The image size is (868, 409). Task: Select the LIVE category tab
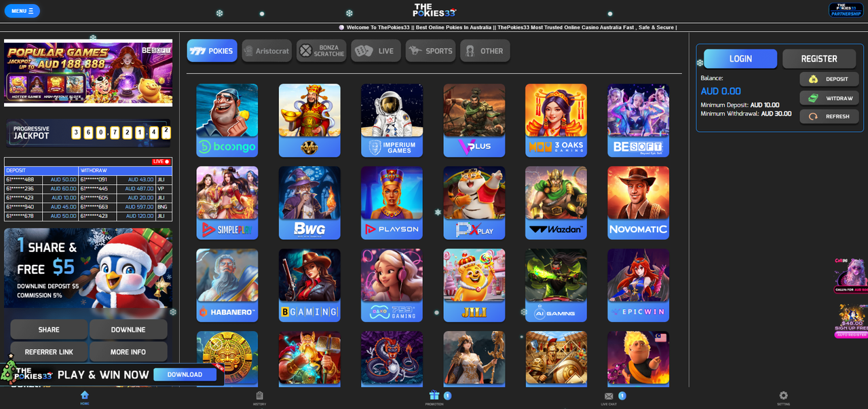point(376,51)
